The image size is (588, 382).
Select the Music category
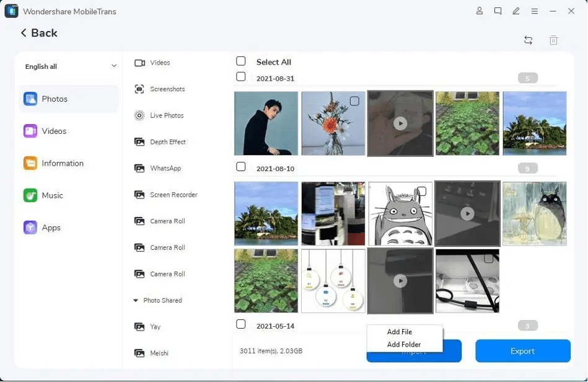coord(51,195)
